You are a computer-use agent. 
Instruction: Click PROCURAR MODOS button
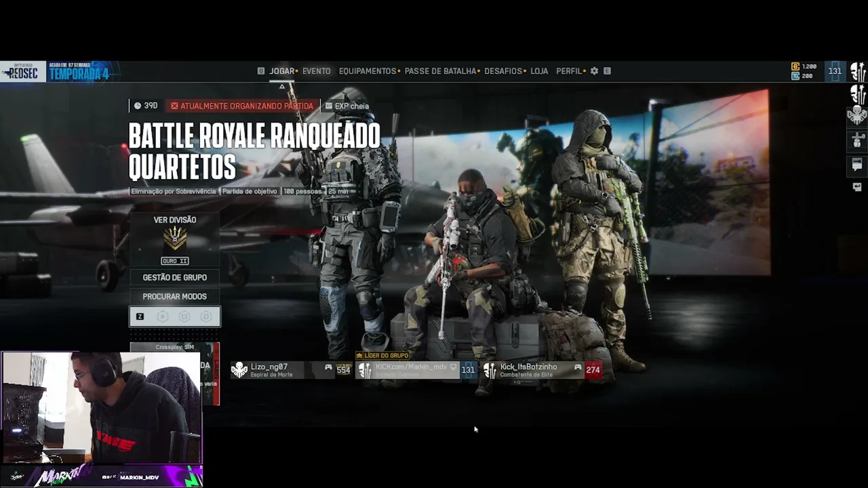coord(175,296)
